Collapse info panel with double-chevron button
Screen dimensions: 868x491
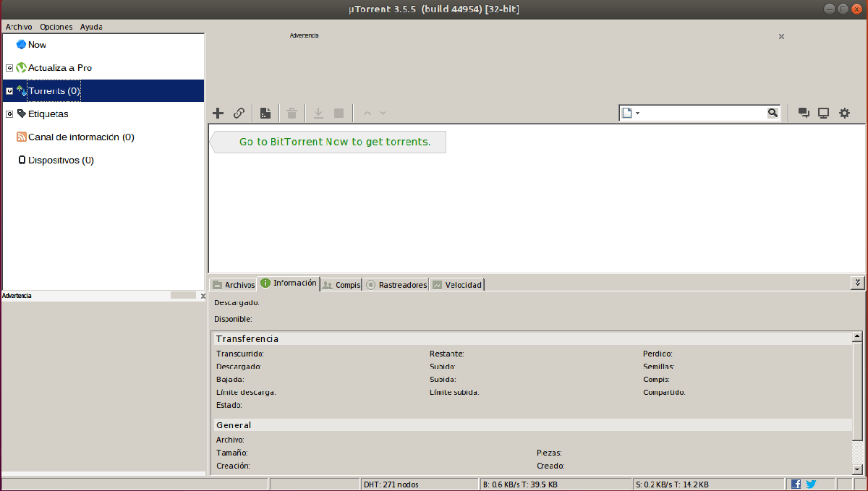click(858, 283)
